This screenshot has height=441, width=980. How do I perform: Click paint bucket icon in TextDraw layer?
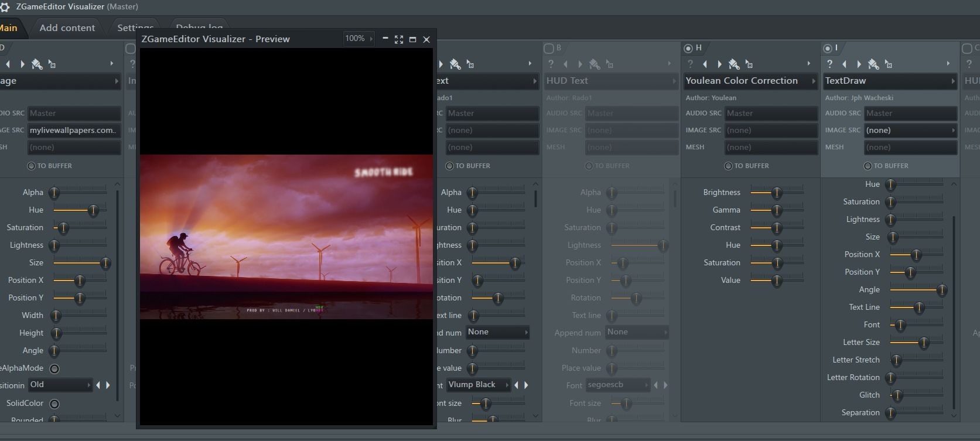[873, 64]
